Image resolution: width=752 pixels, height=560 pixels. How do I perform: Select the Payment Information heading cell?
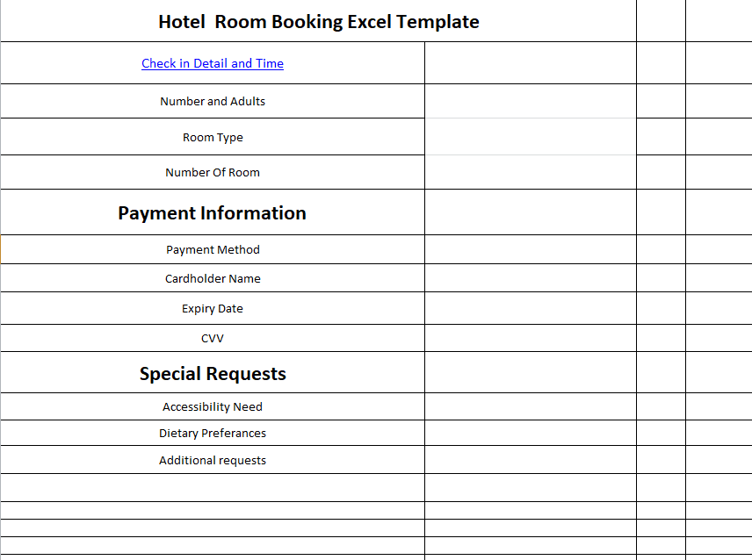tap(213, 213)
